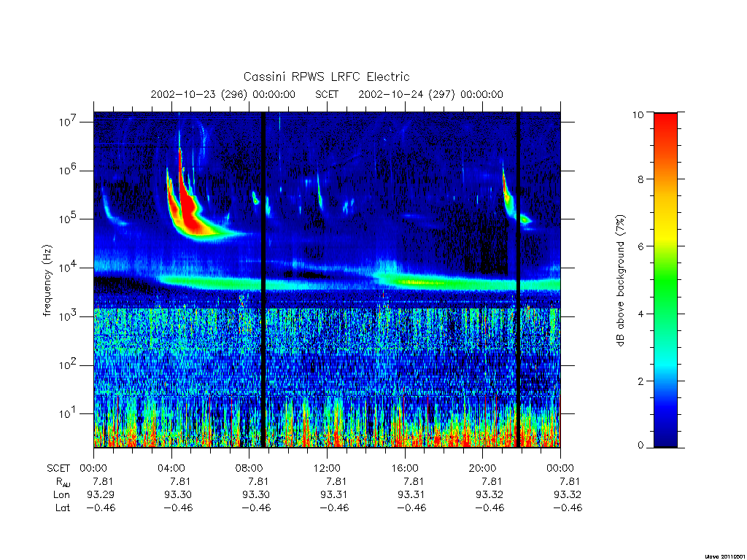Viewport: 747px width, 560px height.
Task: Select the 10^6 frequency tick label
Action: pyautogui.click(x=68, y=170)
